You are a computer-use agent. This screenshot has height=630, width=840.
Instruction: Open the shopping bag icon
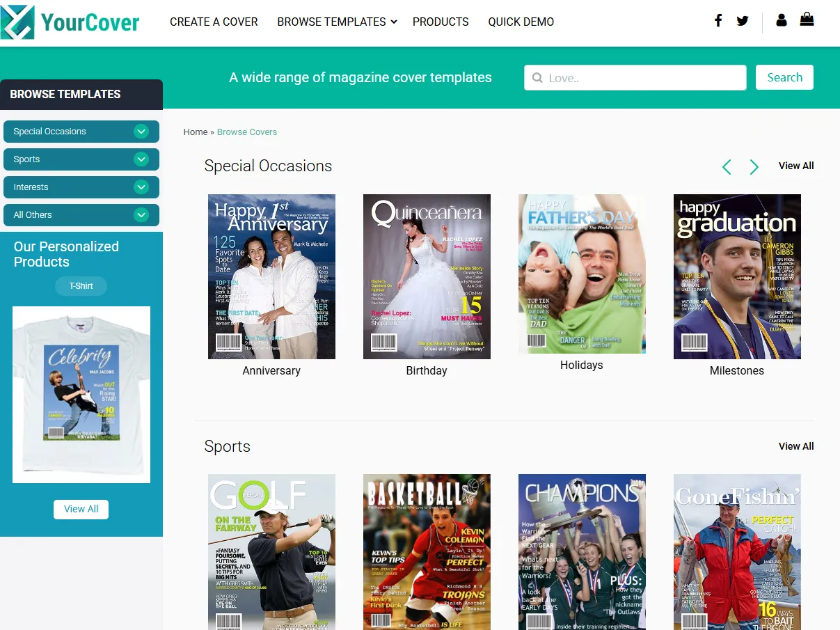tap(807, 19)
